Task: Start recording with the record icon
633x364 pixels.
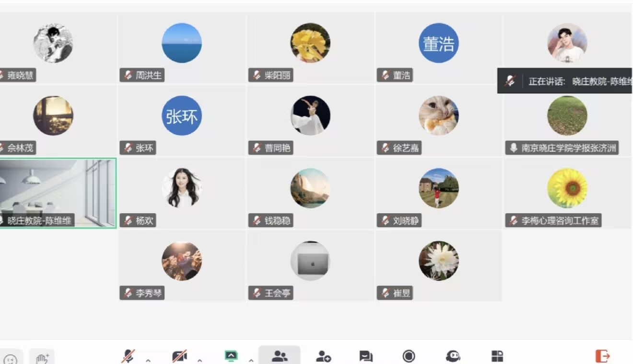Action: point(409,356)
